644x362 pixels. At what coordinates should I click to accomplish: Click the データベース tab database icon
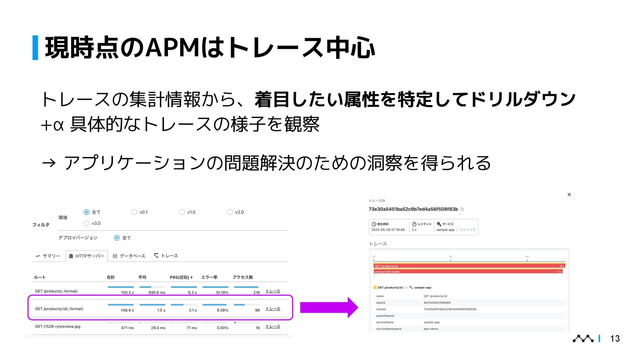[115, 256]
